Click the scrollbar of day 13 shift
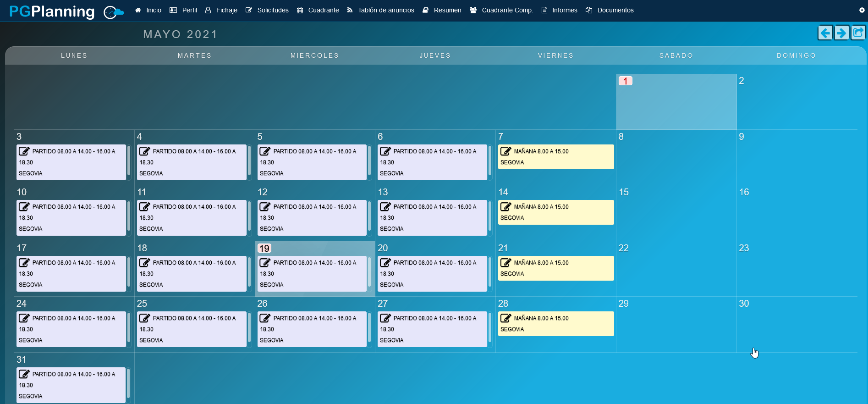 tap(490, 216)
